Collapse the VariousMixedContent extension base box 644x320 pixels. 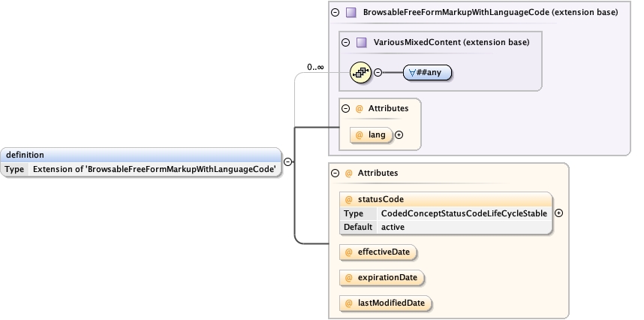(345, 42)
